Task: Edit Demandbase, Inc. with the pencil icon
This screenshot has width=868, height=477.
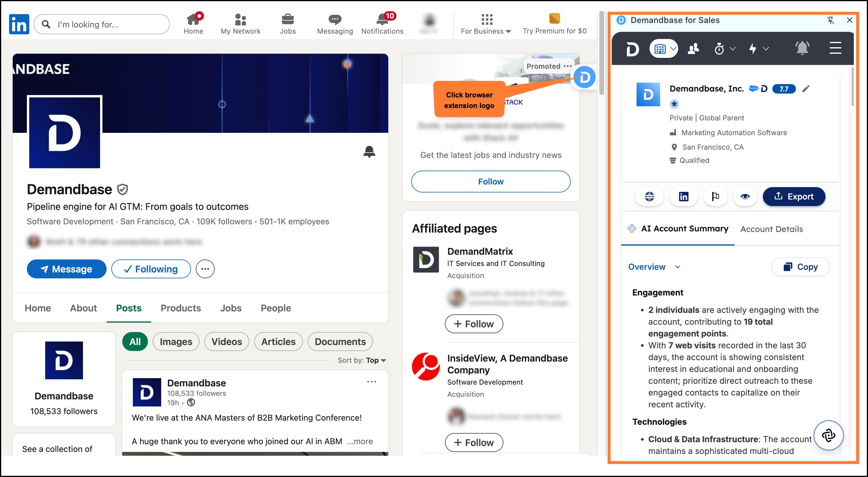Action: point(806,89)
